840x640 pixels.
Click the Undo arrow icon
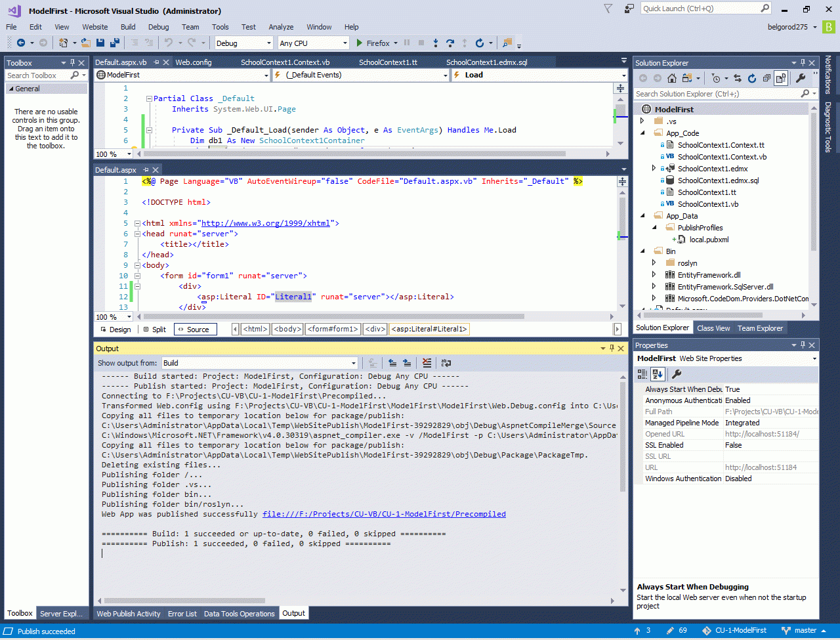pyautogui.click(x=169, y=43)
